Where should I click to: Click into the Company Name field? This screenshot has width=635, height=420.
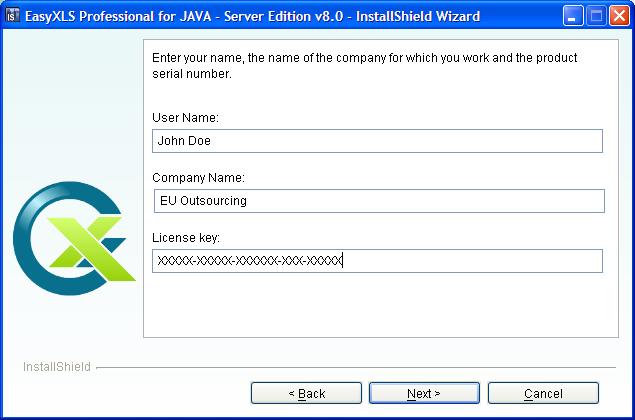coord(377,201)
